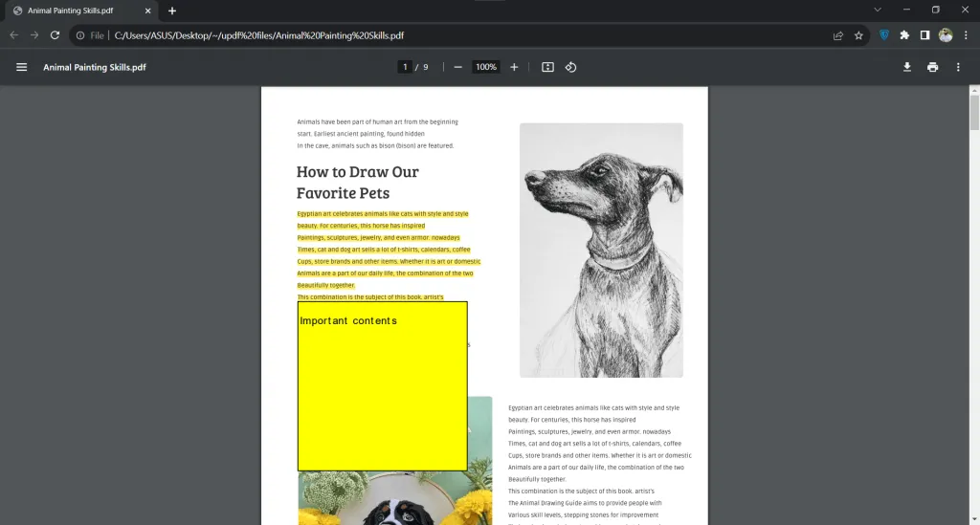The height and width of the screenshot is (525, 980).
Task: Click the zoom out minus button
Action: (x=458, y=67)
